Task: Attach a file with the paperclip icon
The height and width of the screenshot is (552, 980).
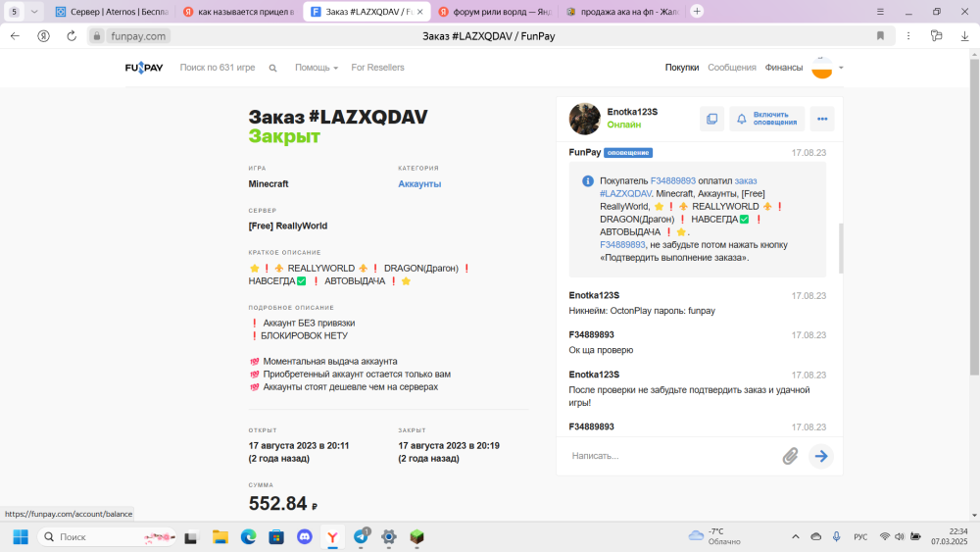Action: pos(790,456)
